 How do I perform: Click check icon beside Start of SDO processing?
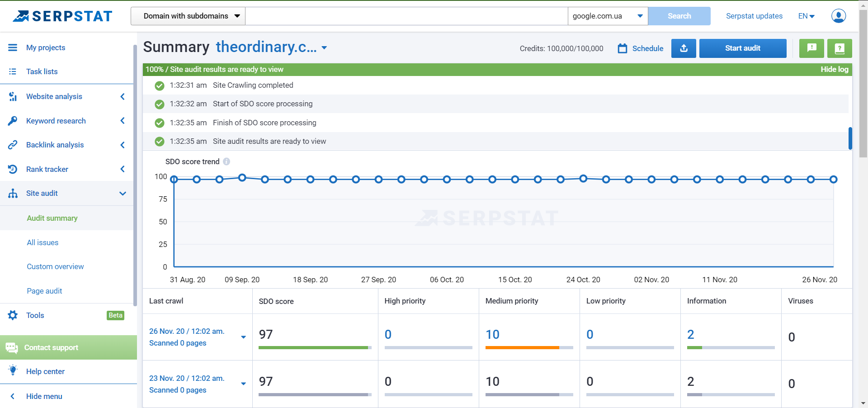pyautogui.click(x=160, y=104)
